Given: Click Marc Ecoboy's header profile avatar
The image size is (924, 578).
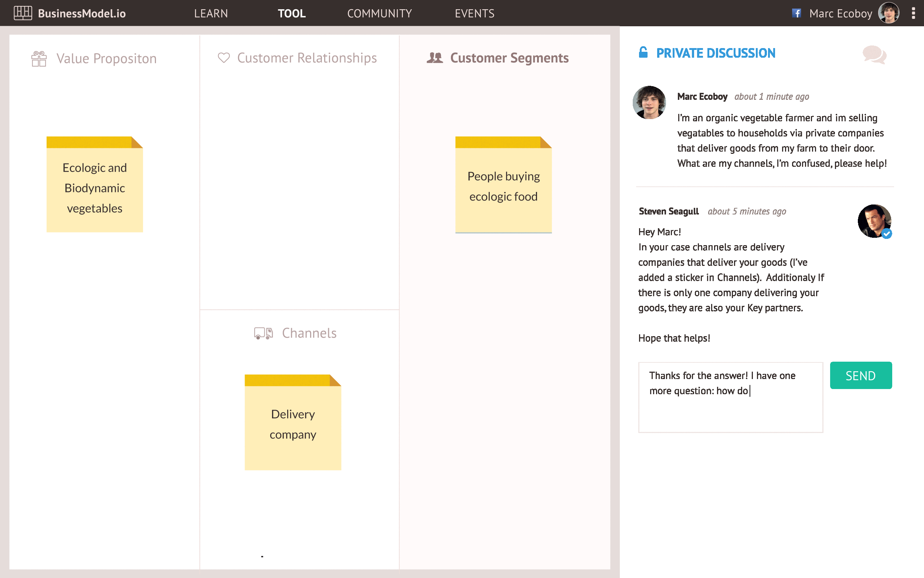Looking at the screenshot, I should tap(889, 13).
